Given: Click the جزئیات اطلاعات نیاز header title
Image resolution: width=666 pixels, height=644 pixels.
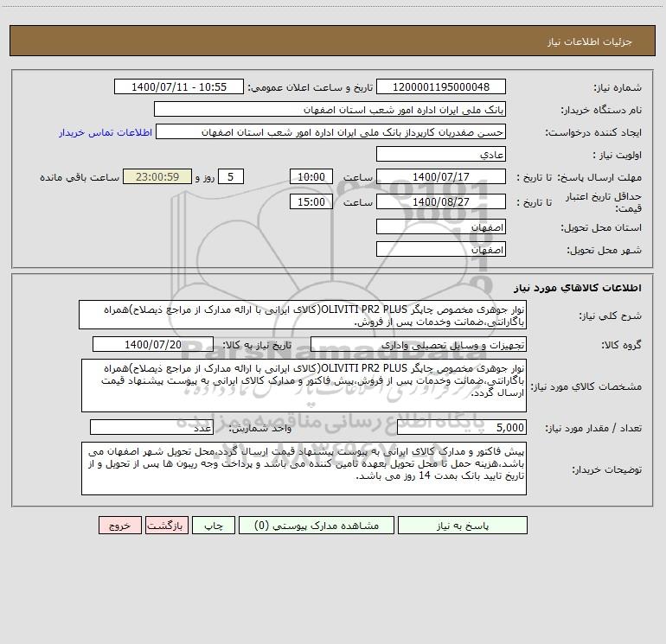Looking at the screenshot, I should (x=590, y=41).
